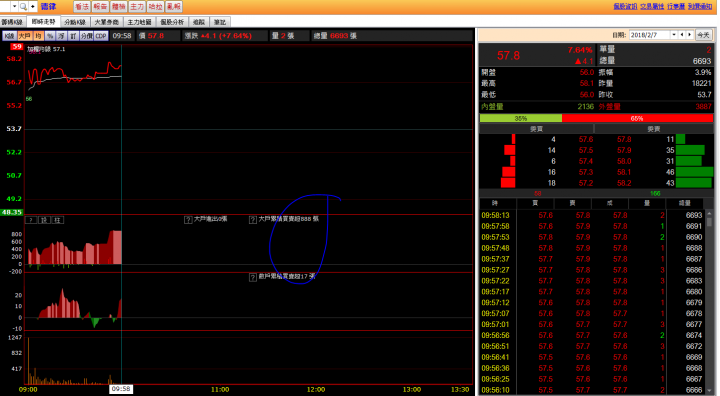Toggle the 訂 chart option button
This screenshot has width=720, height=396.
coord(73,36)
